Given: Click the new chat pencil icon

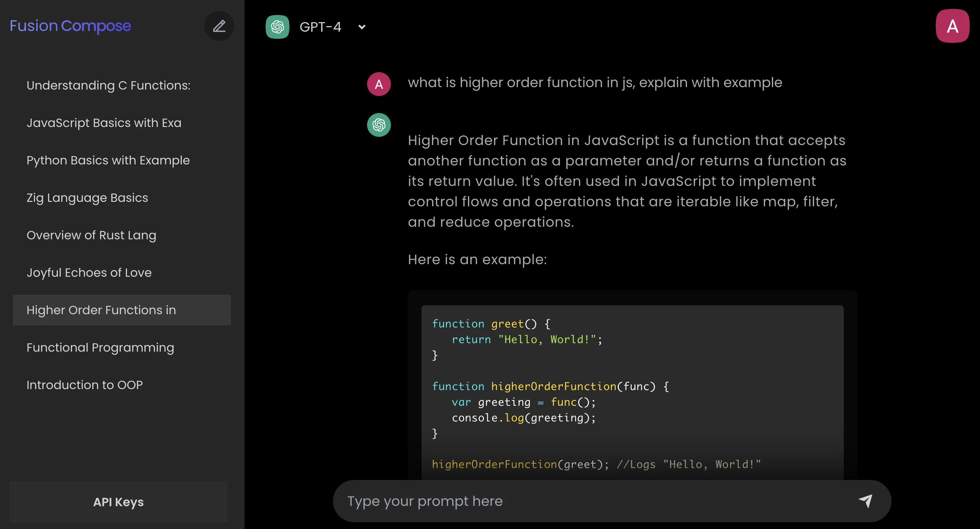Looking at the screenshot, I should coord(219,26).
